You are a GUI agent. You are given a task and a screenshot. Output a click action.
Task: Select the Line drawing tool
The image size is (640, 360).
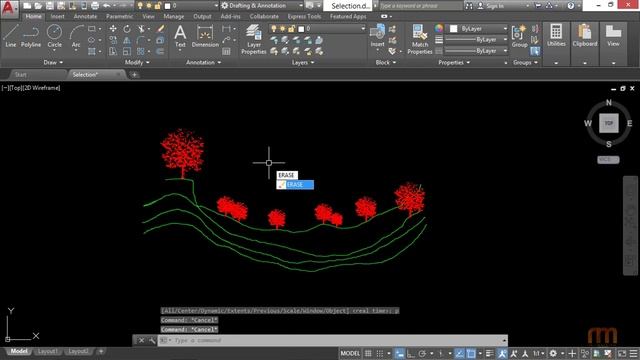coord(11,36)
